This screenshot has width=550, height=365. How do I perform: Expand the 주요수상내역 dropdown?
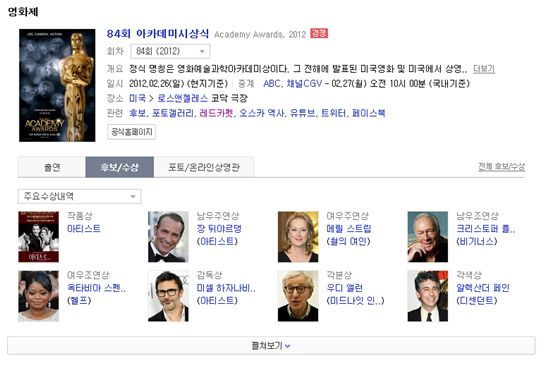[79, 196]
